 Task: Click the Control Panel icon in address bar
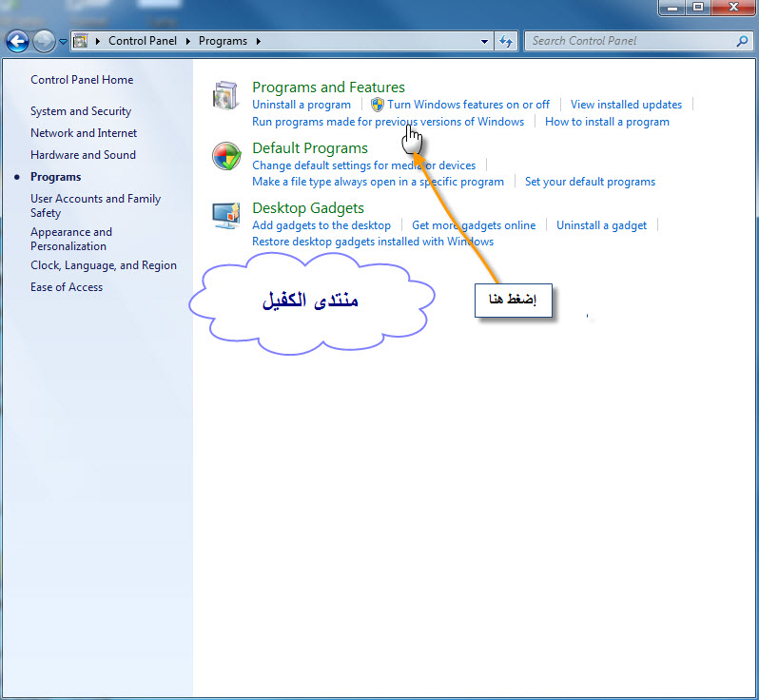82,41
